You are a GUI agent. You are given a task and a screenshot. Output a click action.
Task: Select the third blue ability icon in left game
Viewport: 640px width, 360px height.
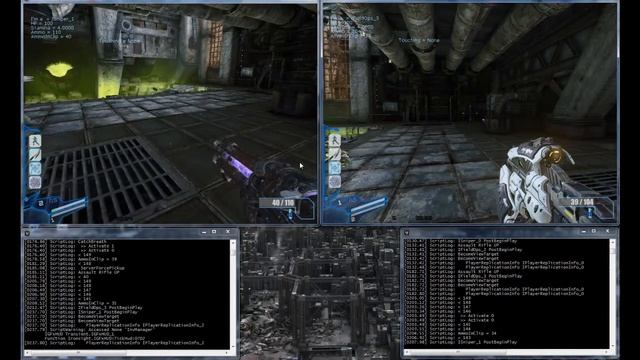point(35,169)
